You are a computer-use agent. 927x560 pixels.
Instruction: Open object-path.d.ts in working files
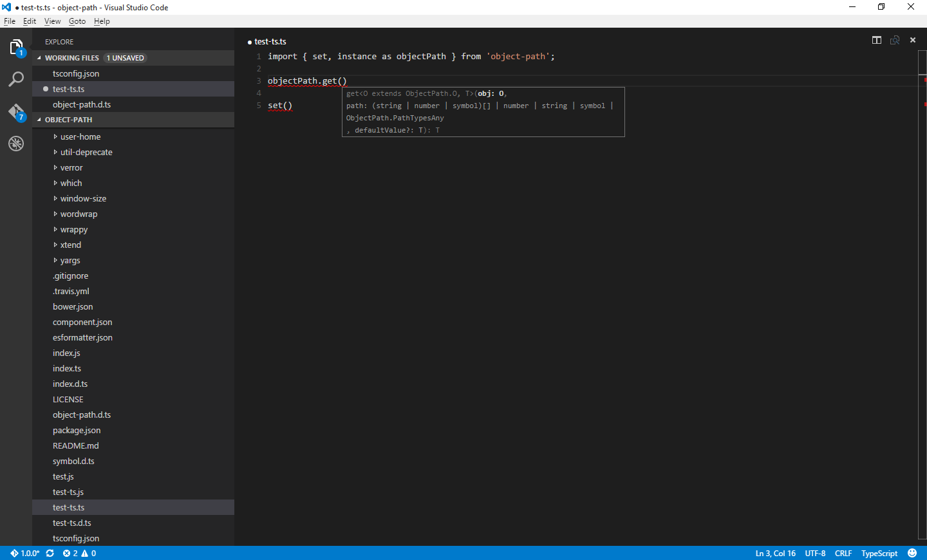(x=133, y=104)
